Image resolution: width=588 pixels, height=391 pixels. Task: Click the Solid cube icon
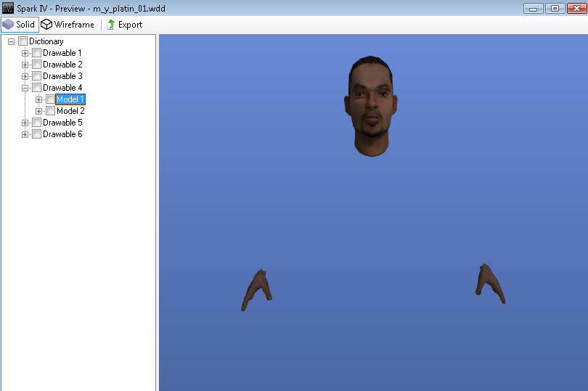(x=8, y=25)
